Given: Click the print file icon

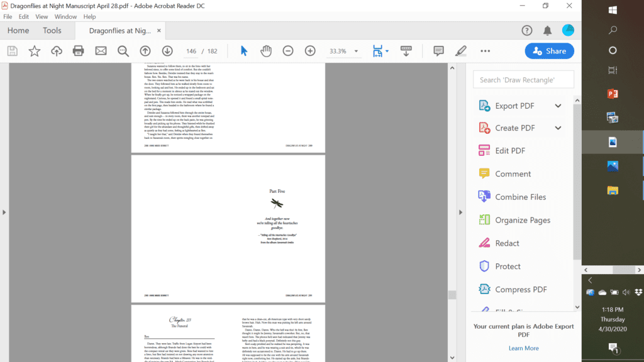Looking at the screenshot, I should (79, 51).
